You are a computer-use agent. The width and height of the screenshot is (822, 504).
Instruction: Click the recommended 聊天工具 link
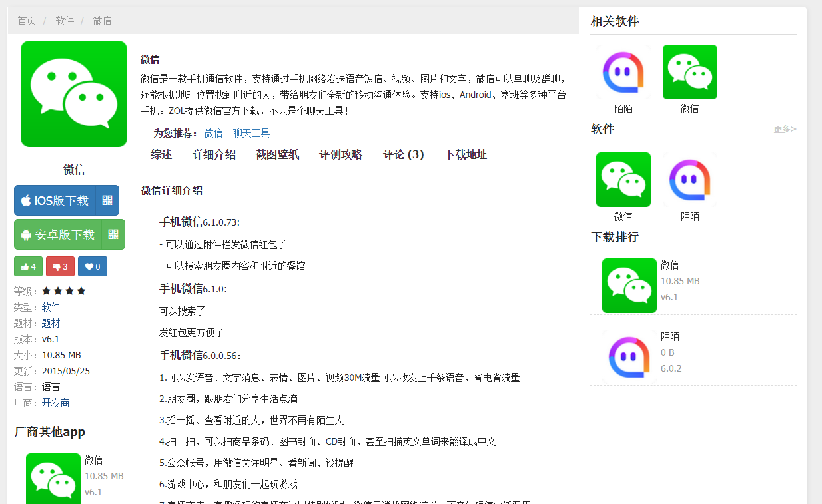click(252, 133)
